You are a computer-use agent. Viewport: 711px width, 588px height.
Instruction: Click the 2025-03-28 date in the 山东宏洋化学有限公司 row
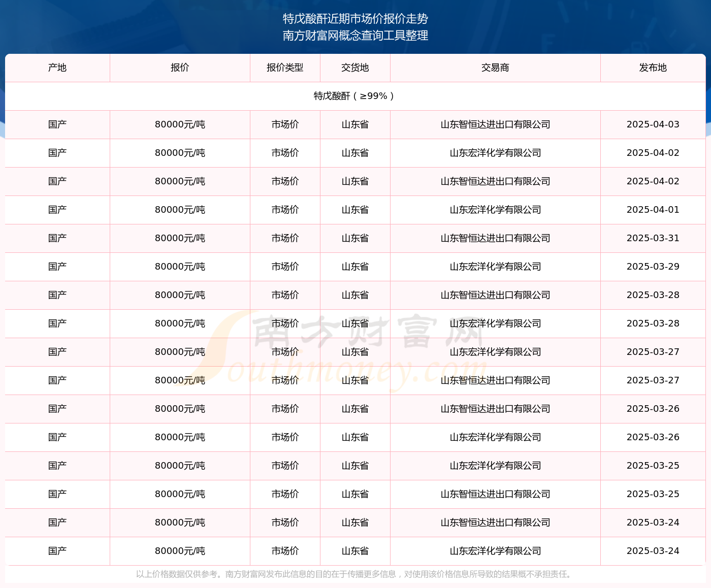click(x=653, y=323)
